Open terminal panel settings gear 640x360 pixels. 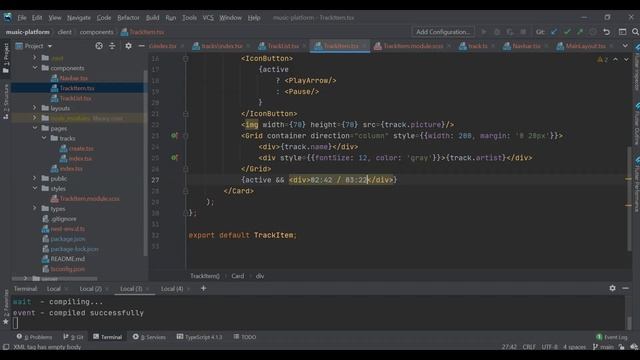pyautogui.click(x=612, y=288)
